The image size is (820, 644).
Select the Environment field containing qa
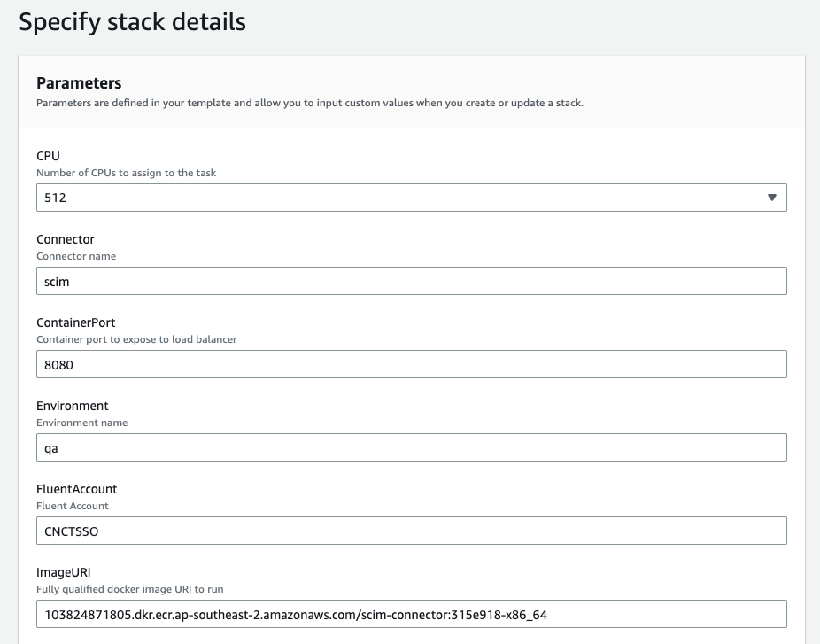click(411, 447)
